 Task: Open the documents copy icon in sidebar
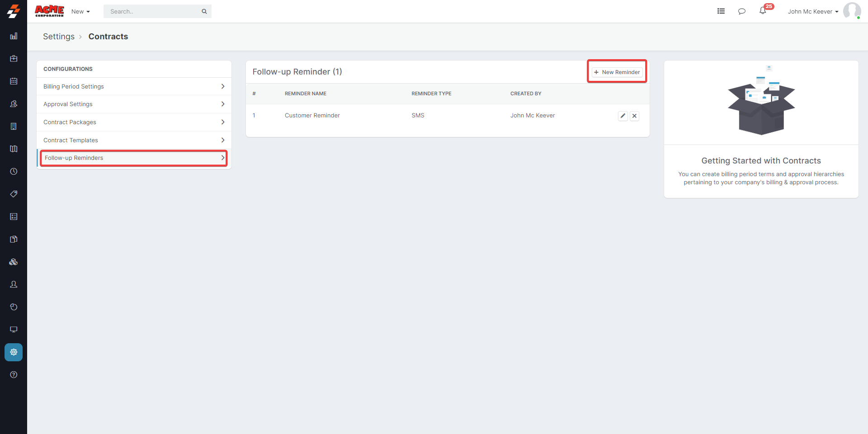pyautogui.click(x=14, y=239)
